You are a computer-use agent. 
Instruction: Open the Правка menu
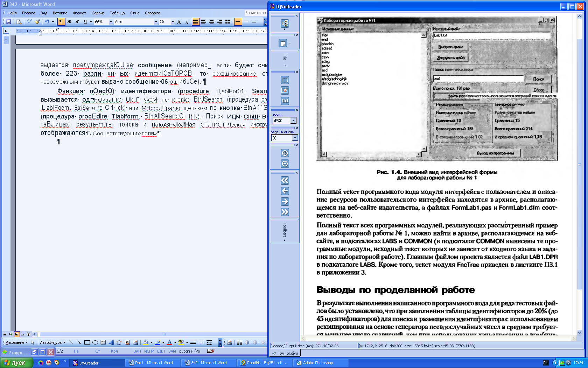click(x=28, y=13)
